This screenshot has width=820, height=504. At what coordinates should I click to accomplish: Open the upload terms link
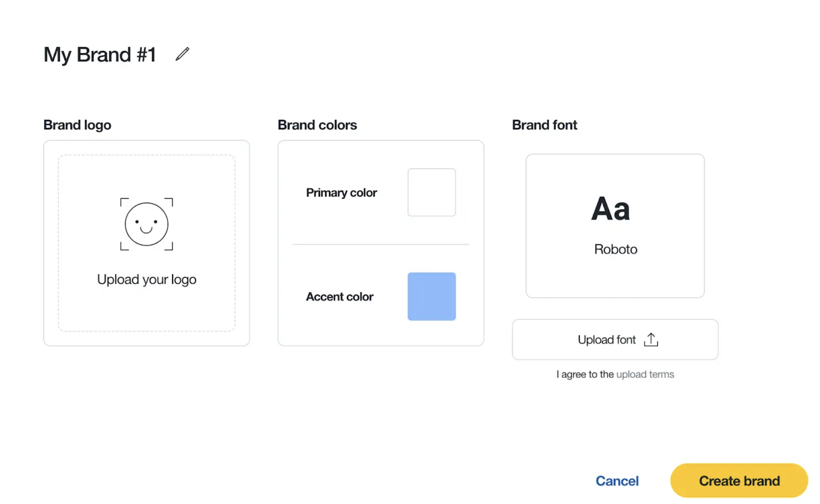point(645,374)
